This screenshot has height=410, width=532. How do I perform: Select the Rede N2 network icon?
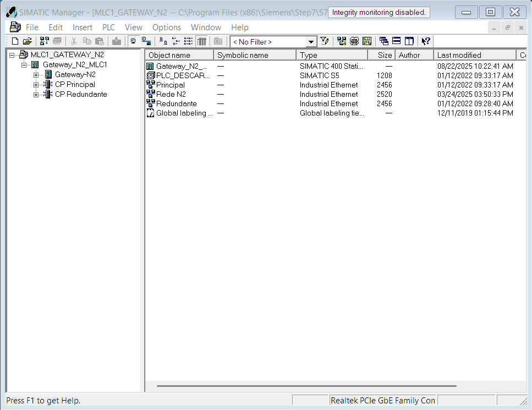[150, 94]
